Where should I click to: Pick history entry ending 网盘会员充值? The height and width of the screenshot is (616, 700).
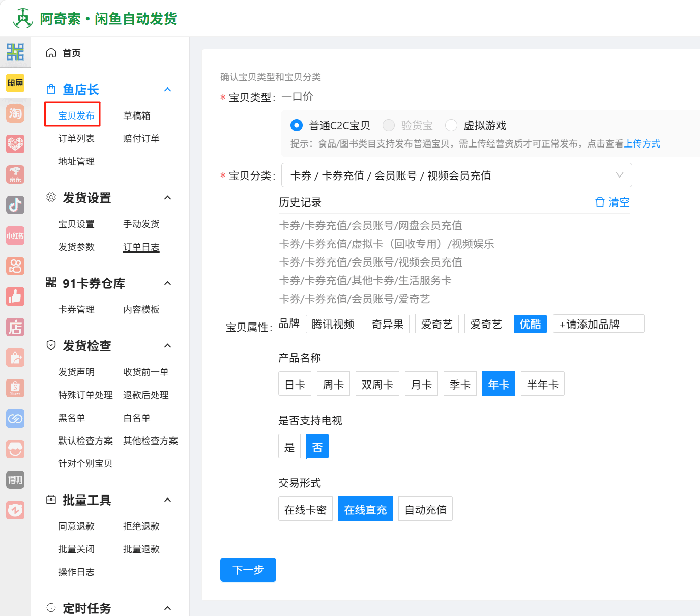coord(370,225)
